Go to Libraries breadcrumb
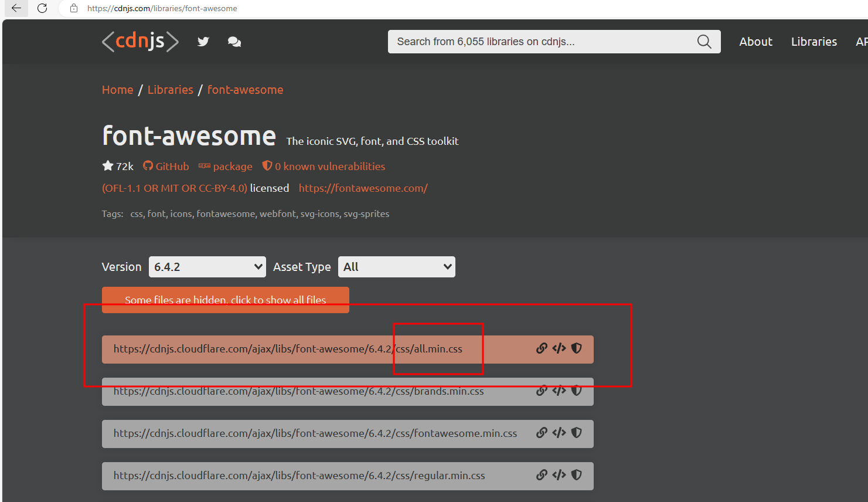 coord(171,90)
